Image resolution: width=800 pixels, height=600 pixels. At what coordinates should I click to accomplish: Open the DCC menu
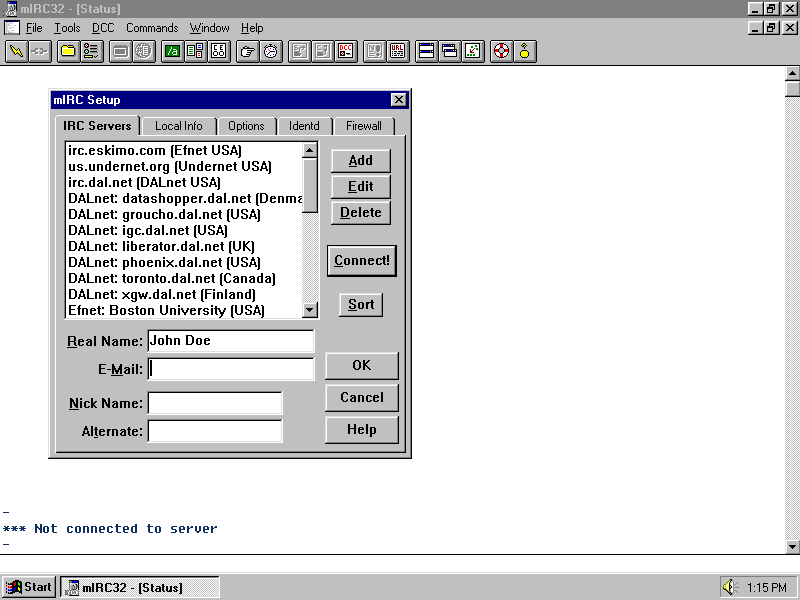103,28
